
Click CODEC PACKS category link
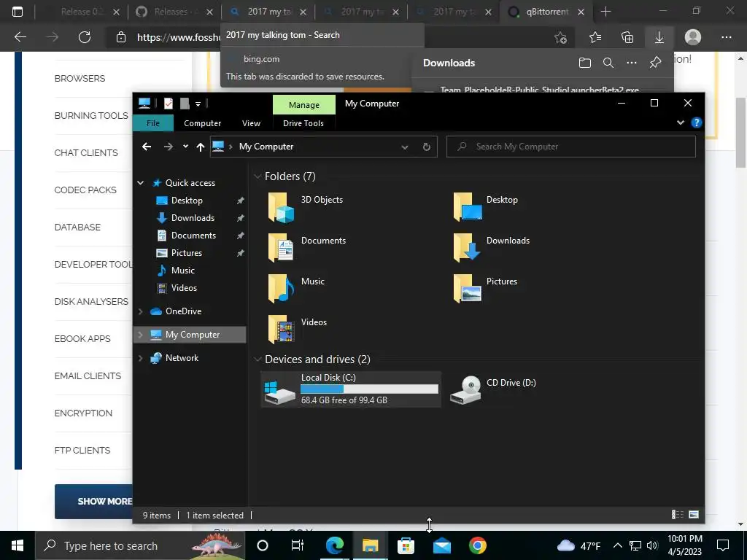85,190
